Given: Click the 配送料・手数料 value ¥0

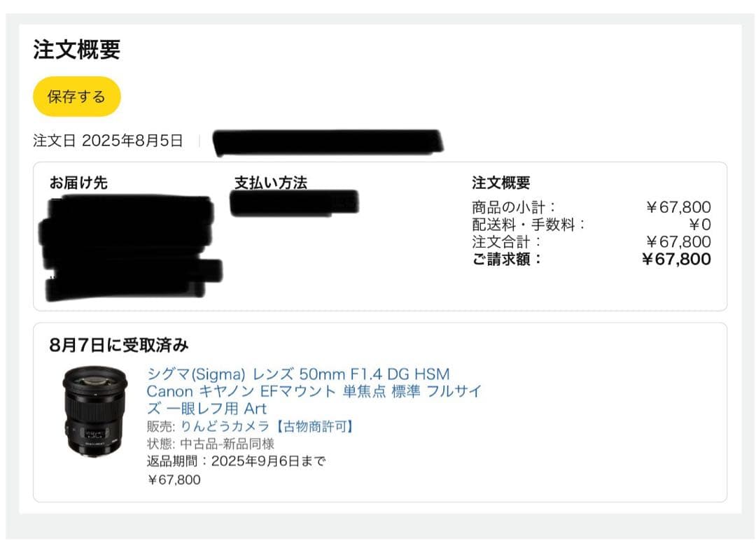Looking at the screenshot, I should (x=701, y=225).
